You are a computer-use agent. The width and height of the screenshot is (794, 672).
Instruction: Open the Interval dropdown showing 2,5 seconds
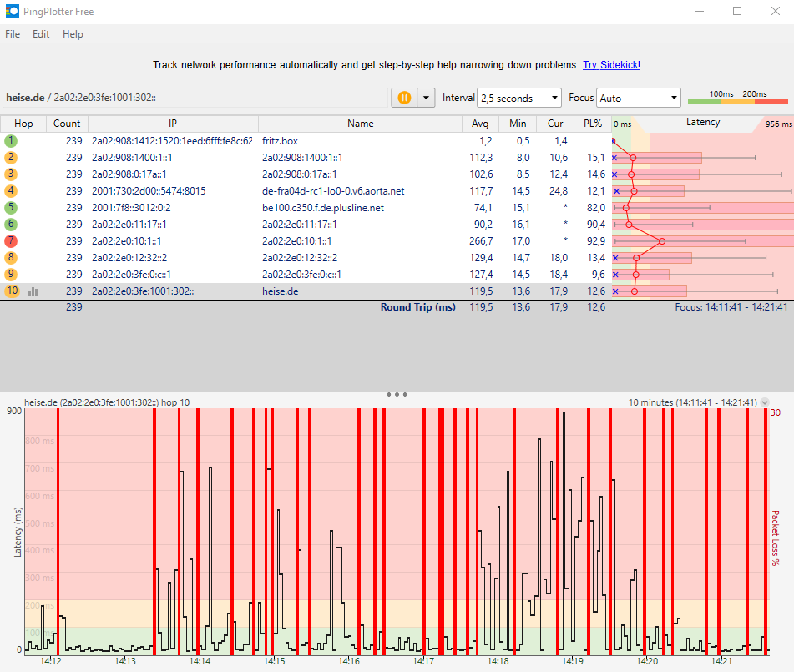[519, 98]
